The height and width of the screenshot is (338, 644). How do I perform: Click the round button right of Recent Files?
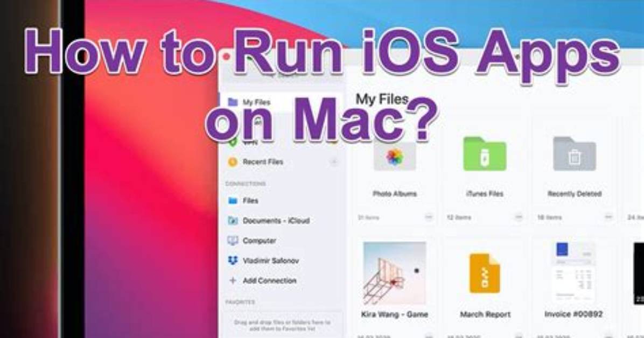tap(334, 162)
